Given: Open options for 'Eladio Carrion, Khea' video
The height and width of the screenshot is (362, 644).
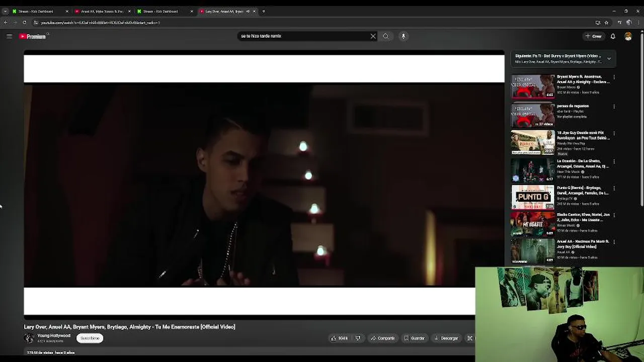Looking at the screenshot, I should [x=614, y=215].
